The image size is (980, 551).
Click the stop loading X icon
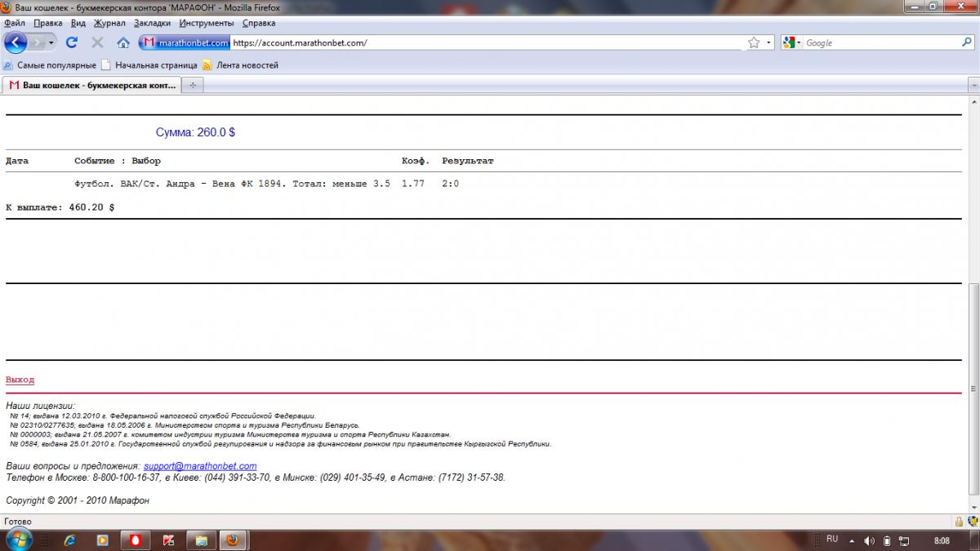point(97,42)
